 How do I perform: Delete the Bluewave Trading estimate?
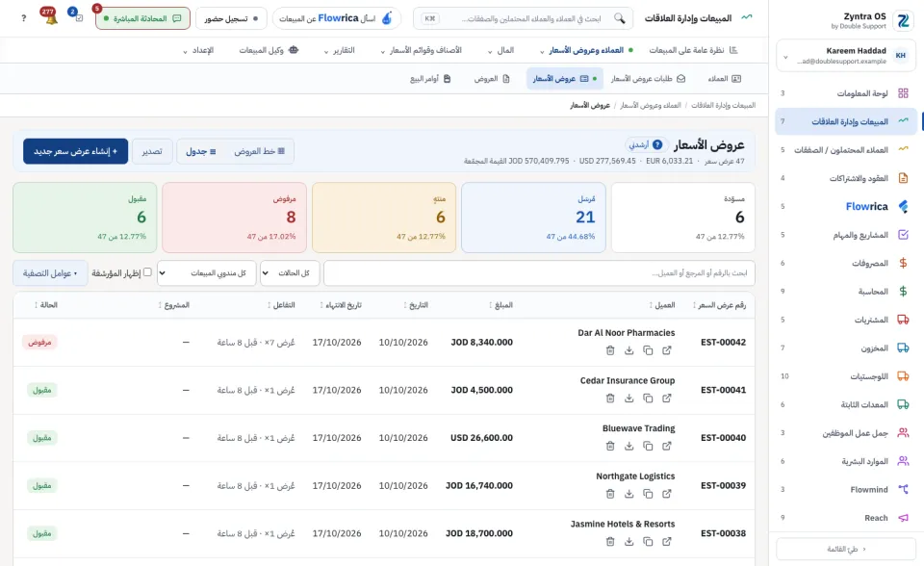point(610,446)
